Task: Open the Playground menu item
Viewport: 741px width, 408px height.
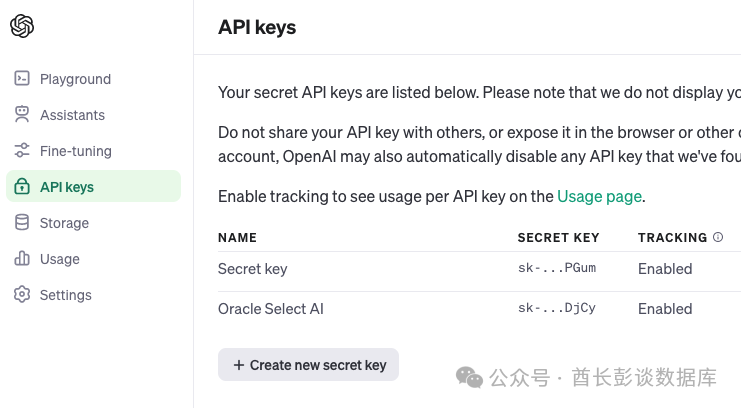Action: click(x=75, y=79)
